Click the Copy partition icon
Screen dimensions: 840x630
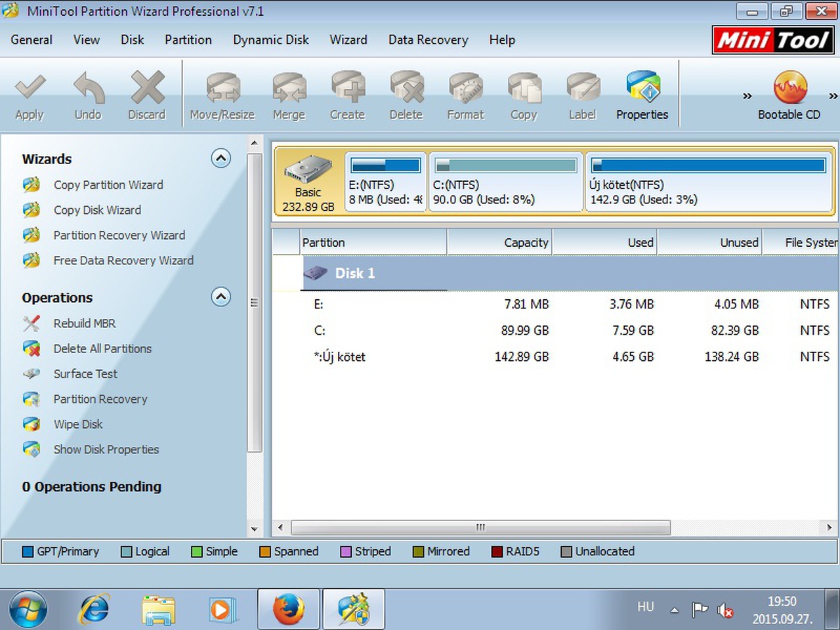click(524, 88)
